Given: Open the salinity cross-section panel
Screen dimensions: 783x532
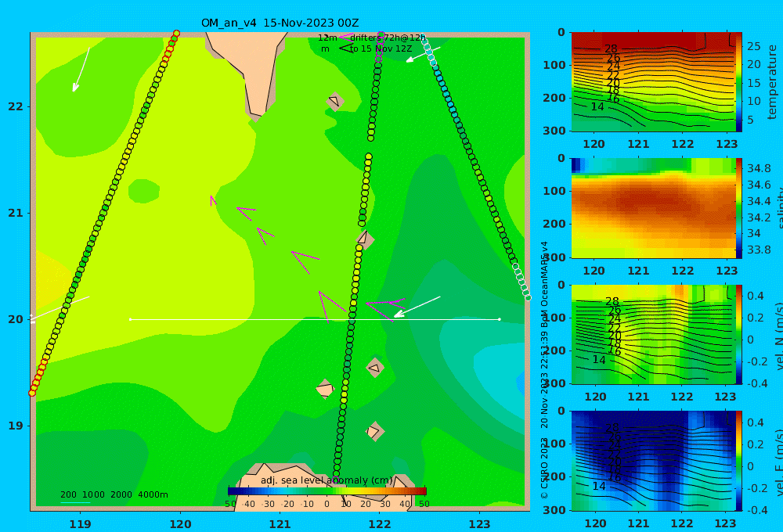Looking at the screenshot, I should (654, 208).
